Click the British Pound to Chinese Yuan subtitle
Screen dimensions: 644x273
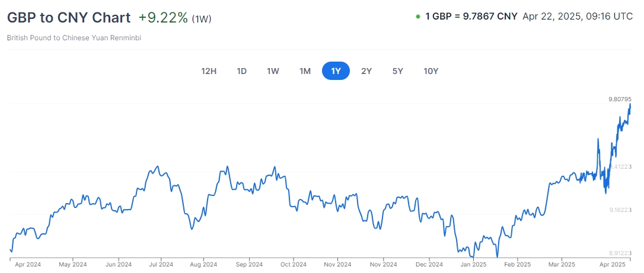click(x=74, y=38)
